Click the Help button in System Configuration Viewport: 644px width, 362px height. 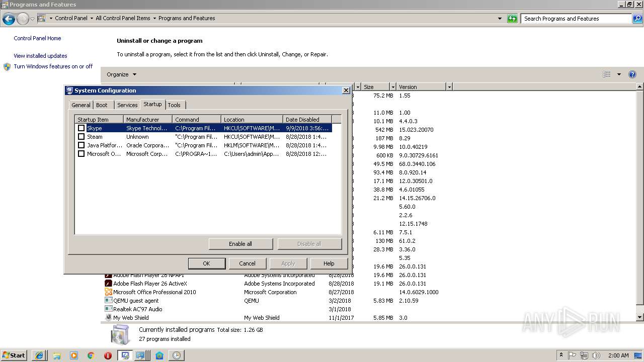coord(329,263)
